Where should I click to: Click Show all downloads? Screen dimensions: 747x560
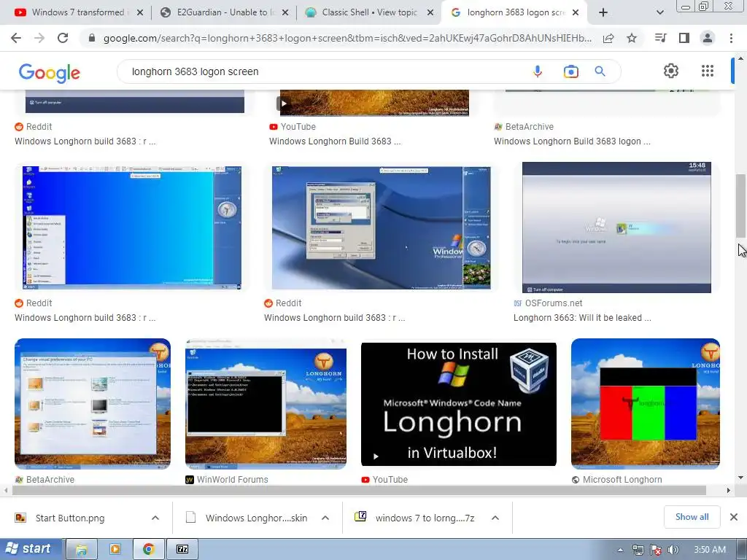pyautogui.click(x=692, y=517)
